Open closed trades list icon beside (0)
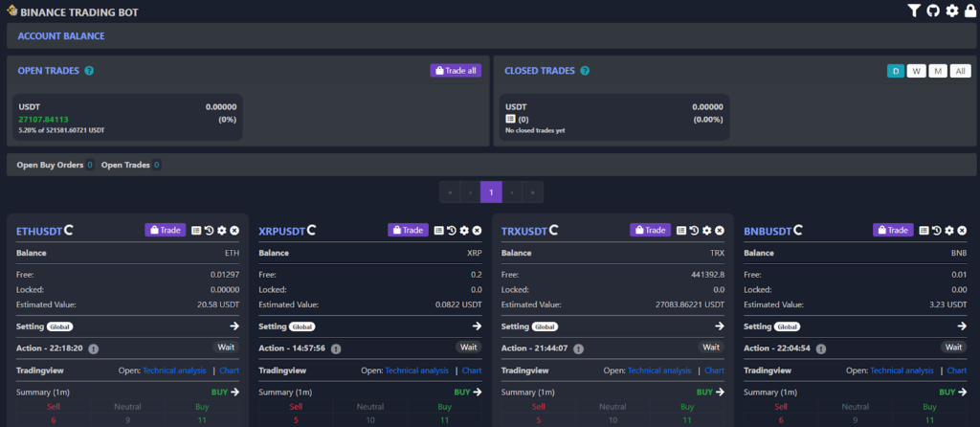980x427 pixels. click(510, 119)
